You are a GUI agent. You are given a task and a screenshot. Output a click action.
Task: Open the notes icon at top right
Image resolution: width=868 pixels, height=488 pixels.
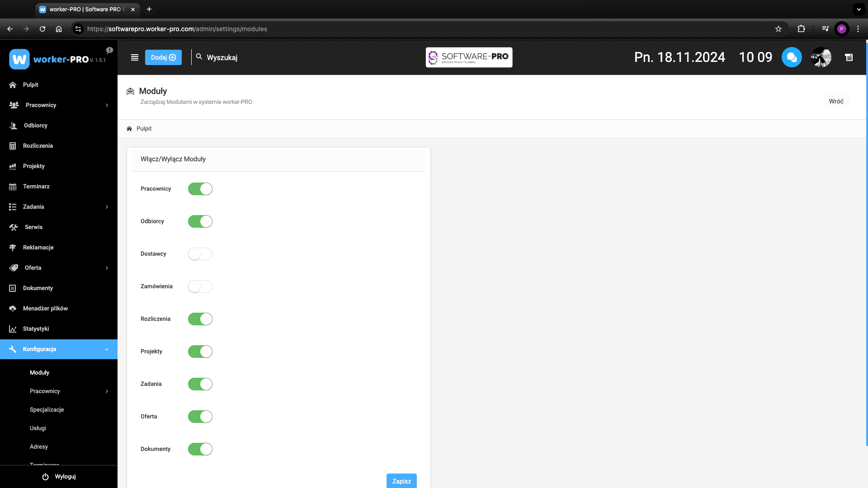[x=849, y=57]
